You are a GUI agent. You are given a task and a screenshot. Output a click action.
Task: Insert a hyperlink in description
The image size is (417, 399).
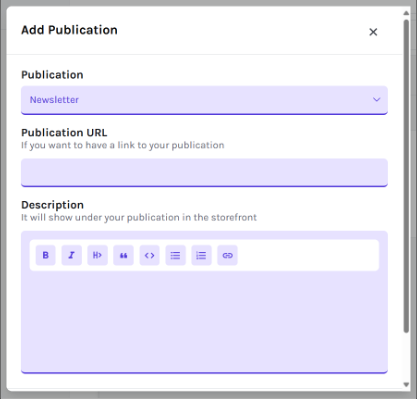[x=227, y=255]
